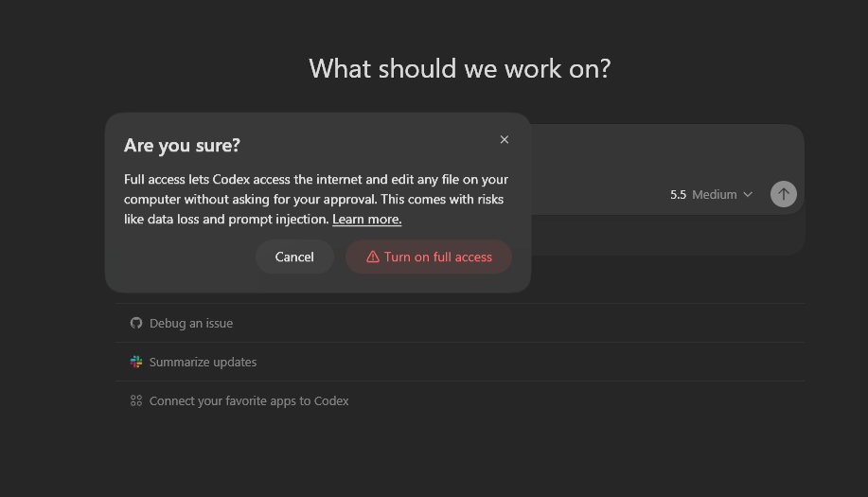The image size is (868, 497).
Task: Close the 'Are you sure?' dialog with X
Action: [504, 139]
